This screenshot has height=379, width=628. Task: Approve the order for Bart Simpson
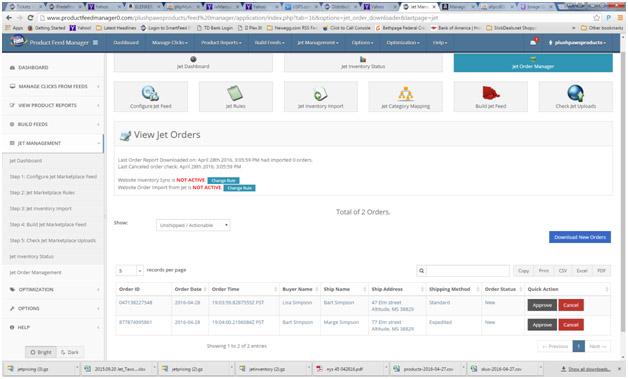pyautogui.click(x=542, y=305)
